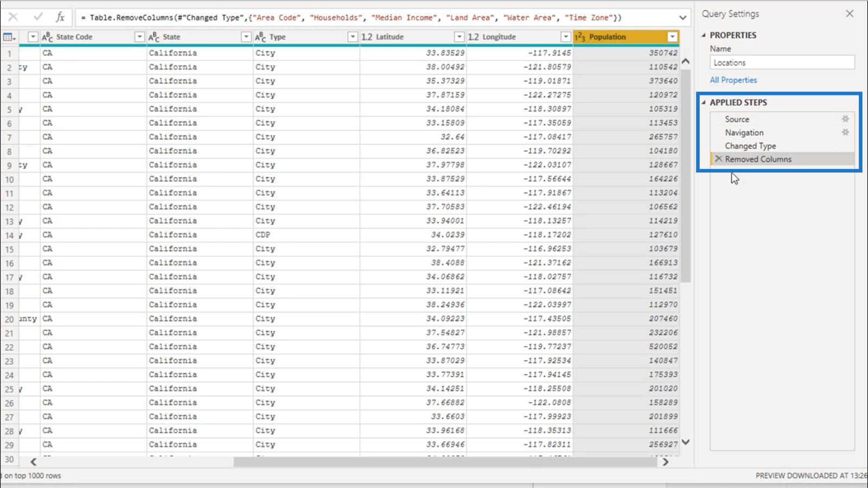868x488 pixels.
Task: Delete the Removed Columns step
Action: click(719, 159)
